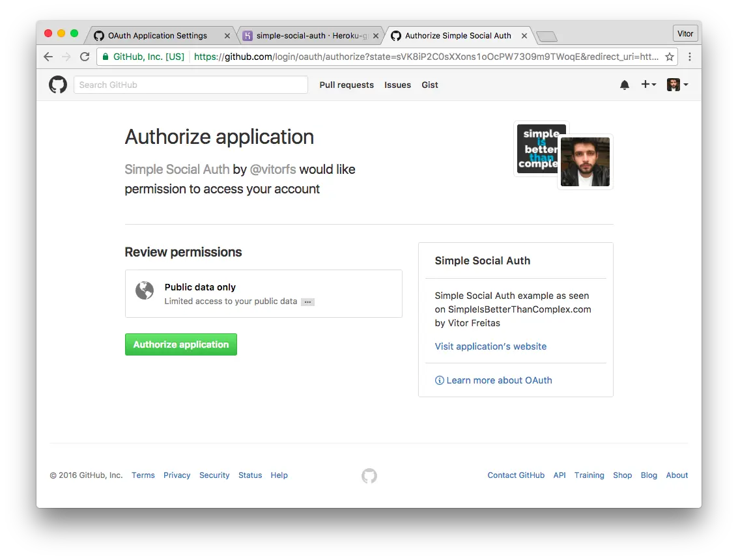The width and height of the screenshot is (738, 560).
Task: Open GitHub notifications via the bell icon
Action: click(624, 84)
